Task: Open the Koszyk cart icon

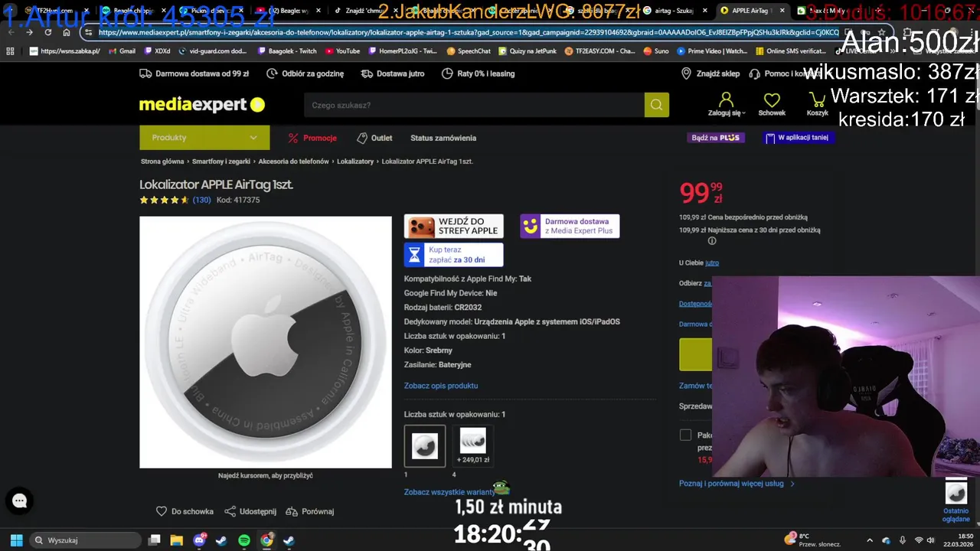Action: tap(817, 99)
